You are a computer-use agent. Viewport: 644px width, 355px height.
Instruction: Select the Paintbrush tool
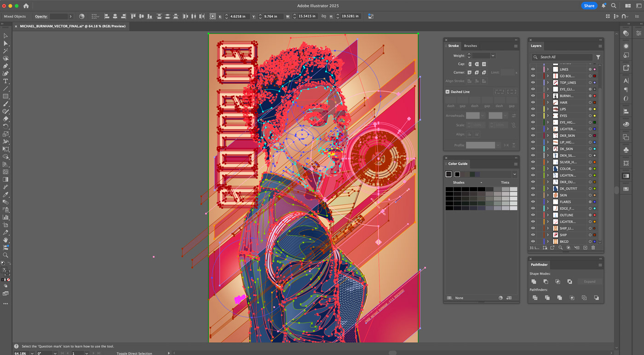[x=6, y=104]
